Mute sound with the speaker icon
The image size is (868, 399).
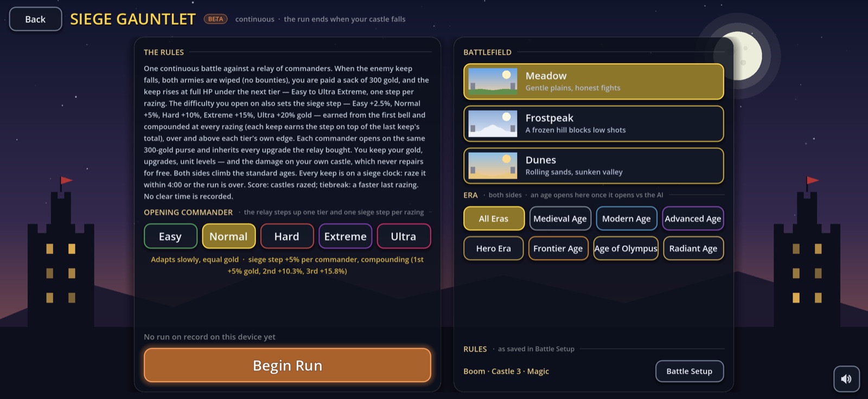click(x=846, y=379)
